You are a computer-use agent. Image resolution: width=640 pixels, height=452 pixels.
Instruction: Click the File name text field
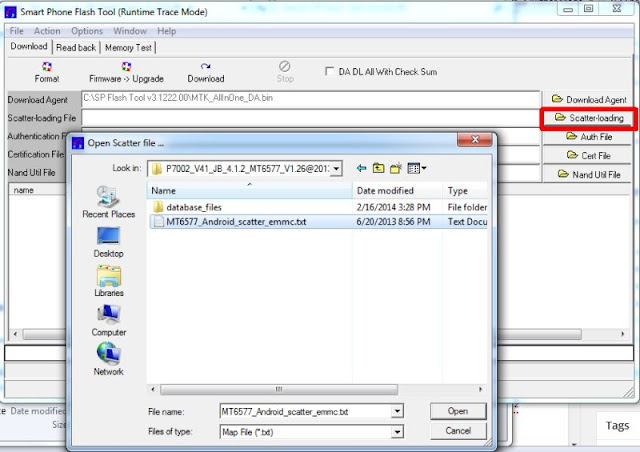[x=306, y=412]
